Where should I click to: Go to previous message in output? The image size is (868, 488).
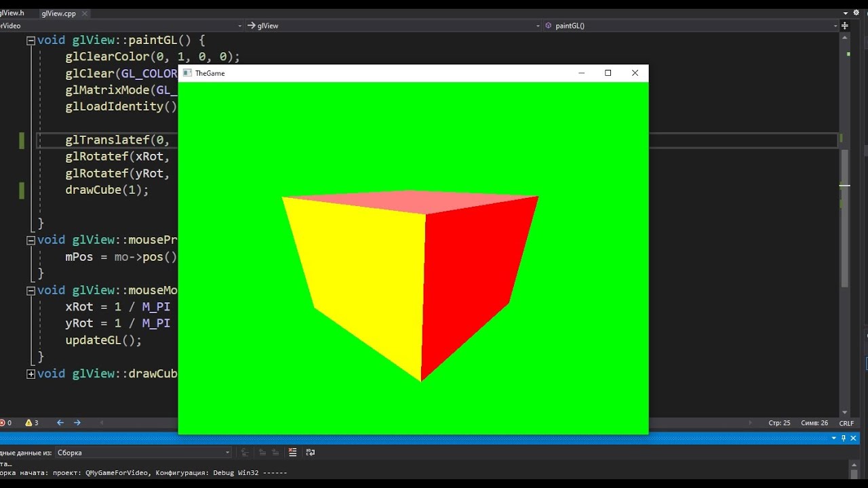[261, 453]
